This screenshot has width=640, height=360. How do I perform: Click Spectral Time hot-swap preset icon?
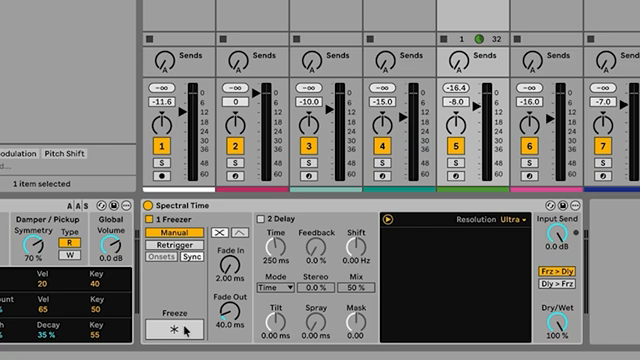click(550, 205)
